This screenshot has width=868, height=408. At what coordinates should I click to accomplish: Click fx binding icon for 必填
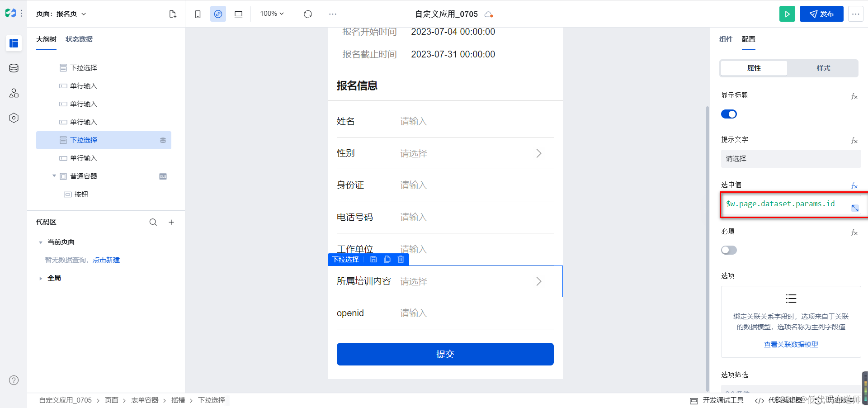tap(854, 232)
